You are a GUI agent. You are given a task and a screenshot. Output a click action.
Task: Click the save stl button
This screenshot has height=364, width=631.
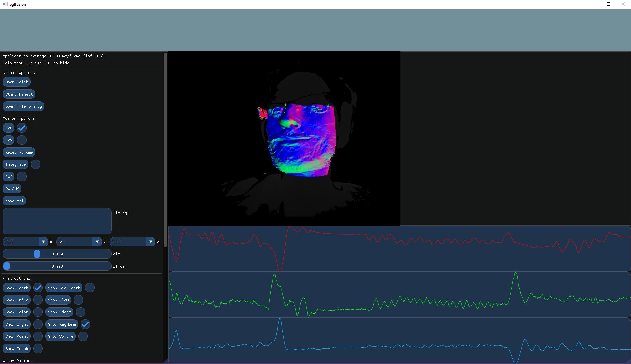tap(14, 201)
